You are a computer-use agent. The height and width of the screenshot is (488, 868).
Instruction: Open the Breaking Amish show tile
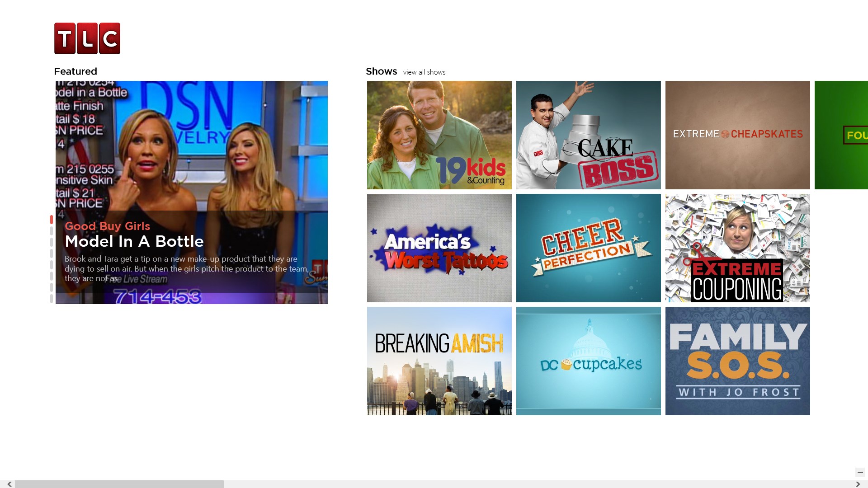439,361
